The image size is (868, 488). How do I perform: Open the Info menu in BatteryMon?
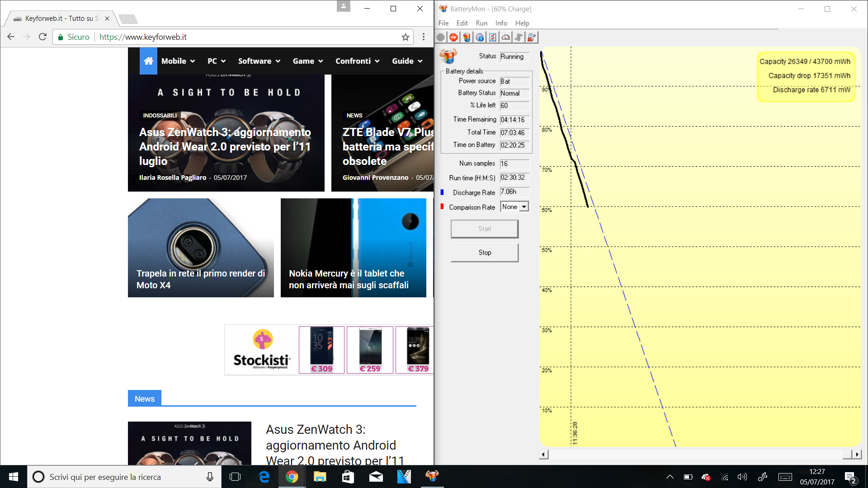pyautogui.click(x=501, y=23)
